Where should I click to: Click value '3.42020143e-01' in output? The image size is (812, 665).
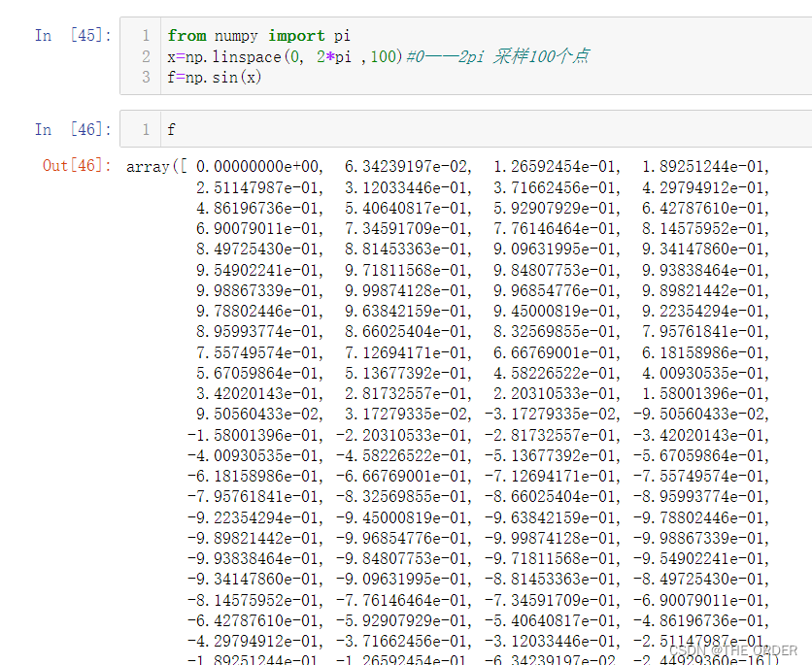[259, 394]
